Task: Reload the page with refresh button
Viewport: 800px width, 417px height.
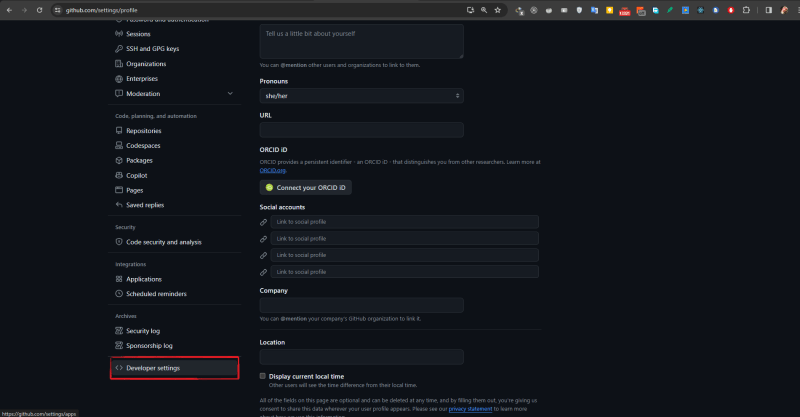Action: pos(39,10)
